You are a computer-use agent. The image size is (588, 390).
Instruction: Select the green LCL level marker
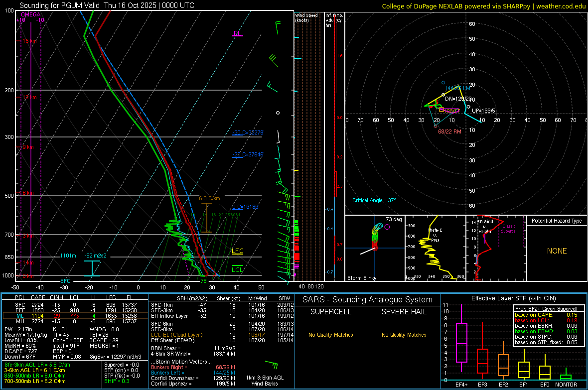pos(237,269)
